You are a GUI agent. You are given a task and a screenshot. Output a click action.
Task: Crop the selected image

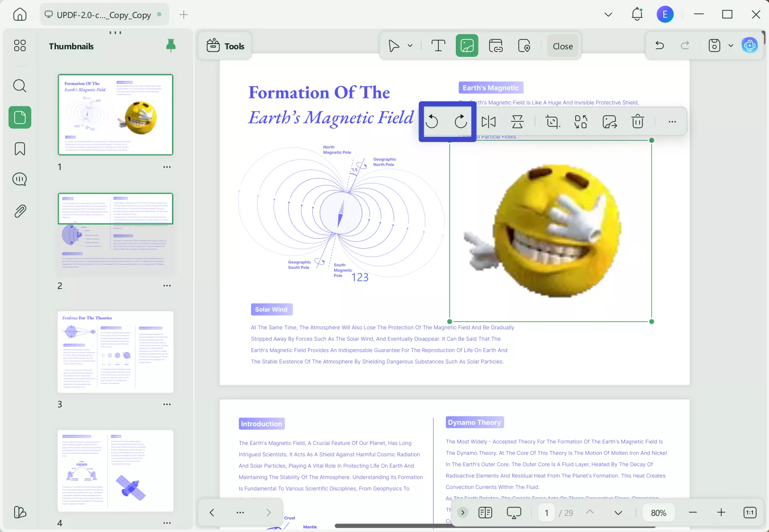point(552,122)
